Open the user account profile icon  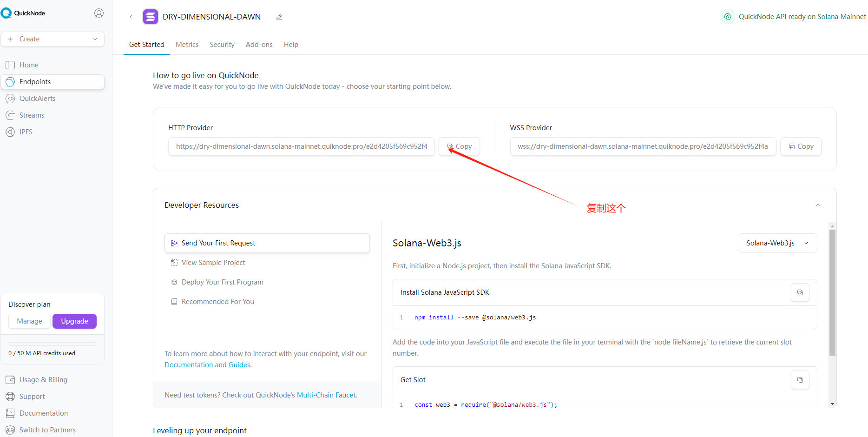[99, 13]
